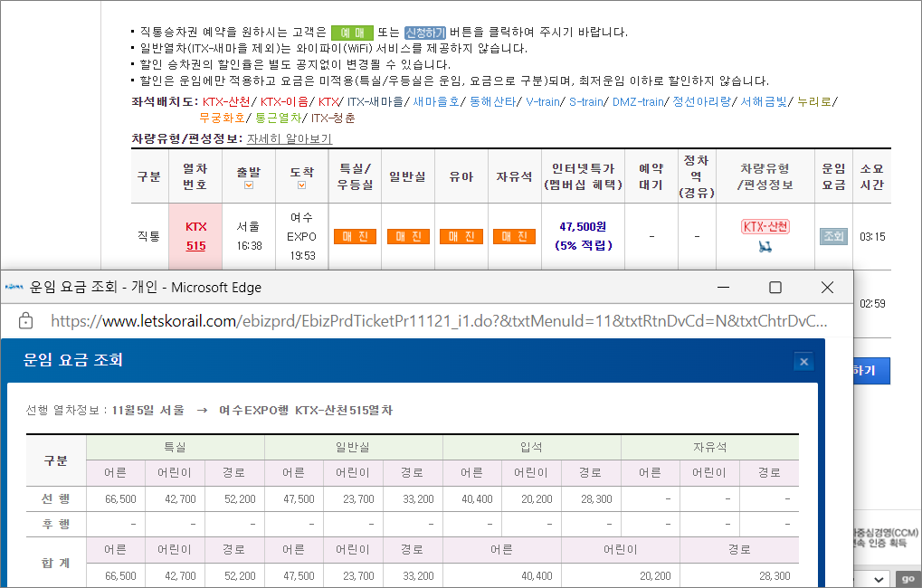
Task: Open the 도착 sort dropdown arrow
Action: pos(301,185)
